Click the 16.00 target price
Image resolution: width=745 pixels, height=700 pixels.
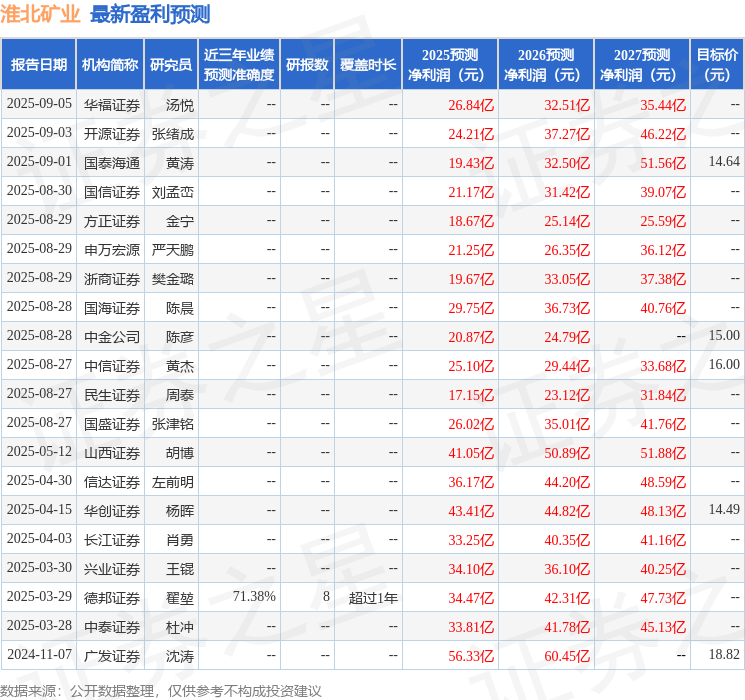724,364
